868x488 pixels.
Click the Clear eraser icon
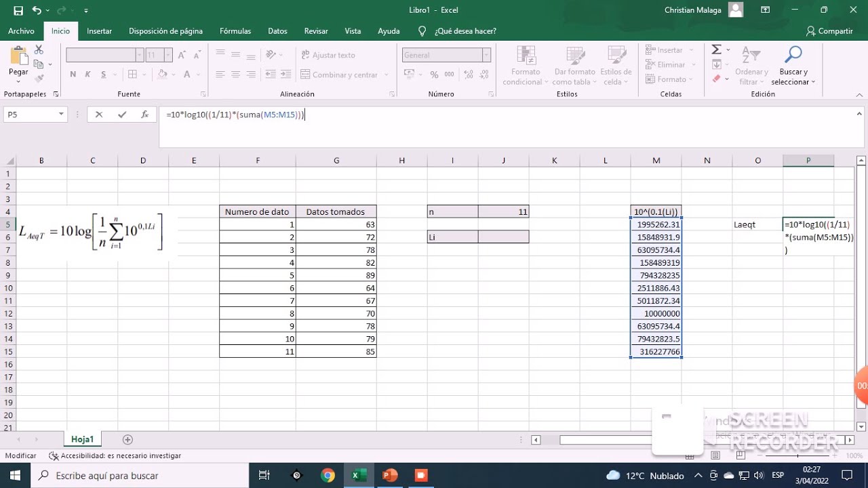pos(717,79)
